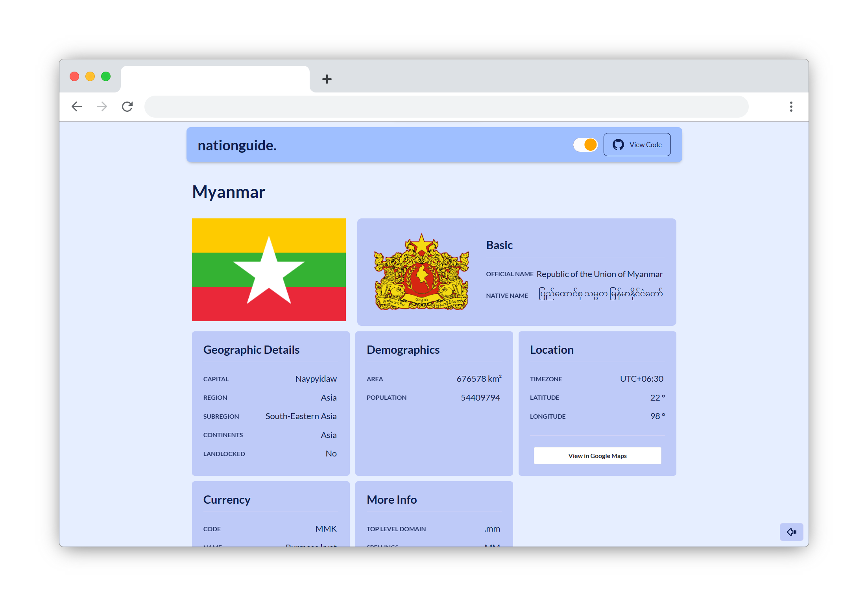Click the Location heading
Image resolution: width=868 pixels, height=606 pixels.
pyautogui.click(x=552, y=350)
